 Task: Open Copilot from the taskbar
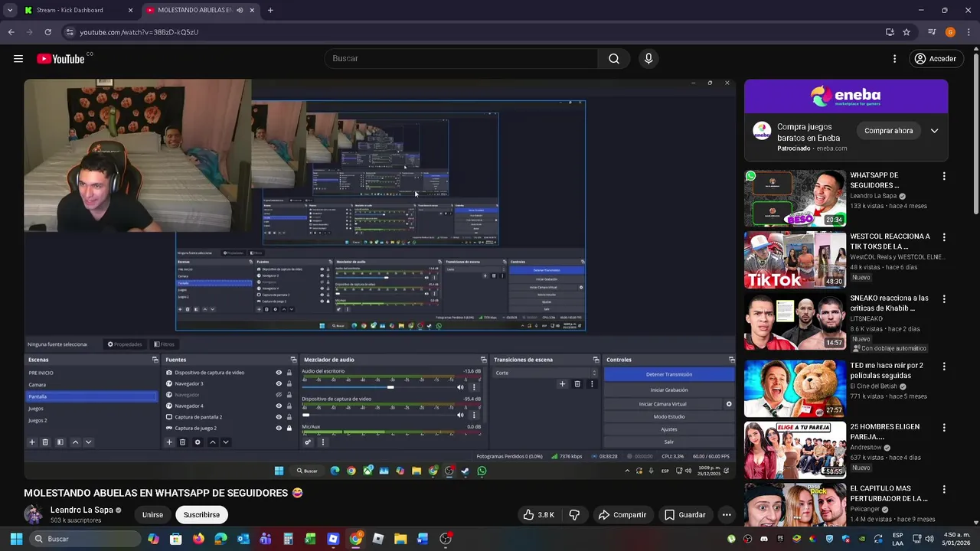point(154,539)
